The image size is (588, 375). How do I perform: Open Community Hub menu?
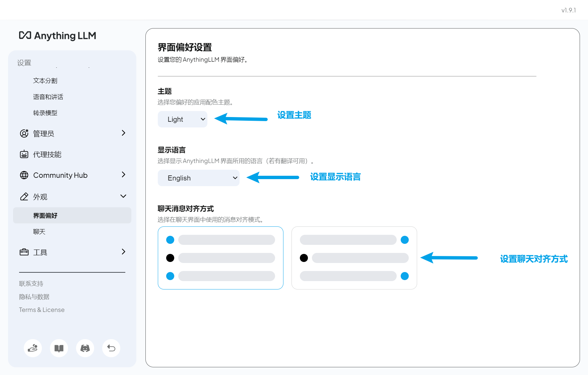pyautogui.click(x=60, y=175)
